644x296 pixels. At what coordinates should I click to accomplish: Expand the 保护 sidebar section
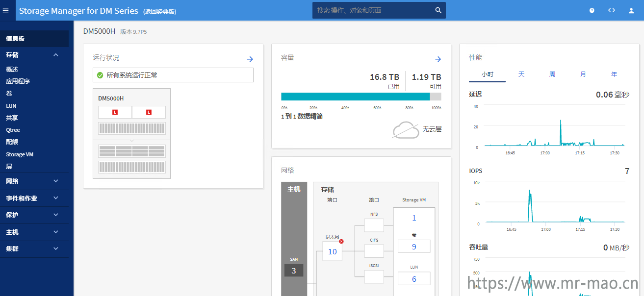click(56, 215)
